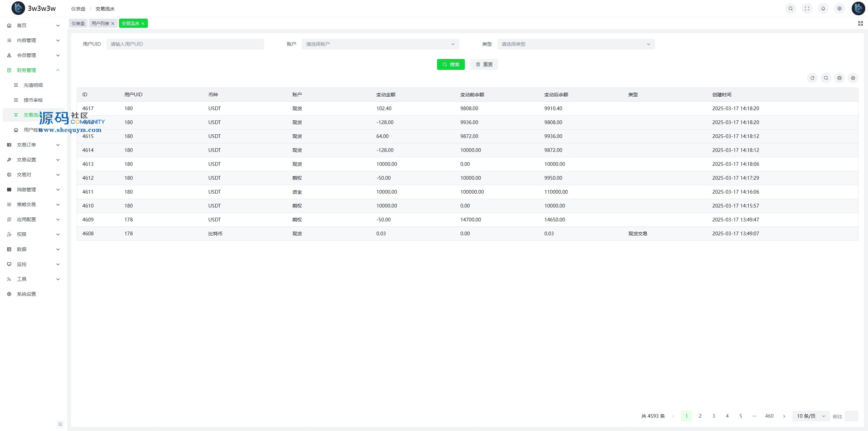
Task: Open 提币审核 in the sidebar
Action: [33, 100]
